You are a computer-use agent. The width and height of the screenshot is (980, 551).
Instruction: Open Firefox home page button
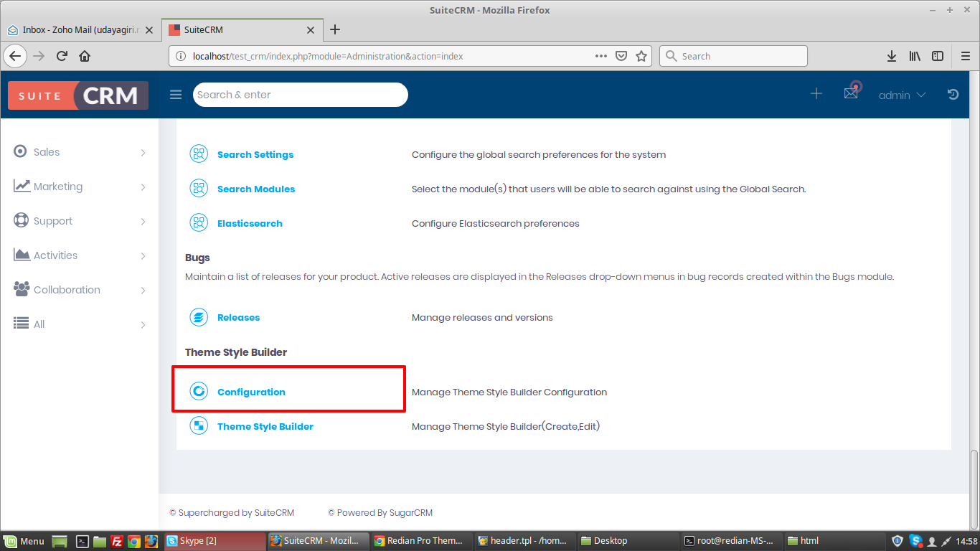[x=85, y=56]
